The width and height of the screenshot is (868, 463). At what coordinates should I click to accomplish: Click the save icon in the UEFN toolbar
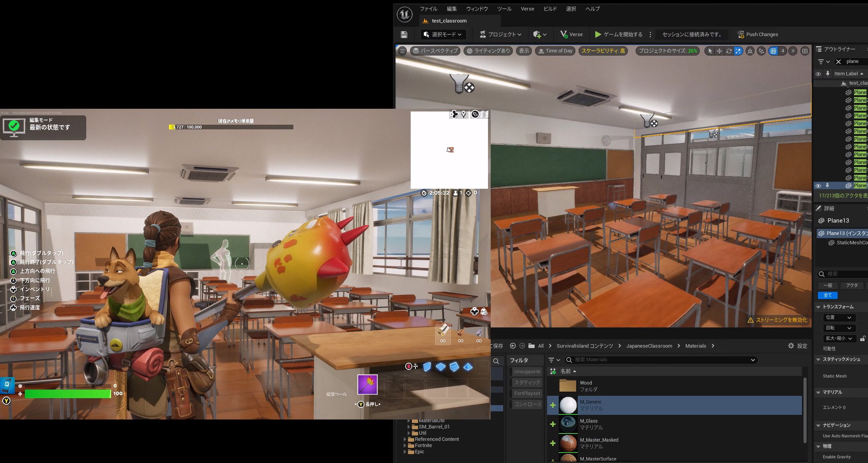point(404,34)
